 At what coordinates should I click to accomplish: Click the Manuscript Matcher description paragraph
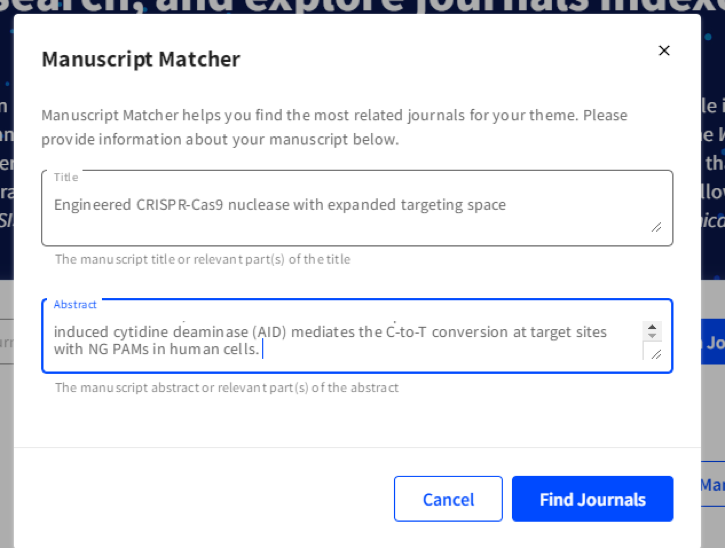(334, 127)
